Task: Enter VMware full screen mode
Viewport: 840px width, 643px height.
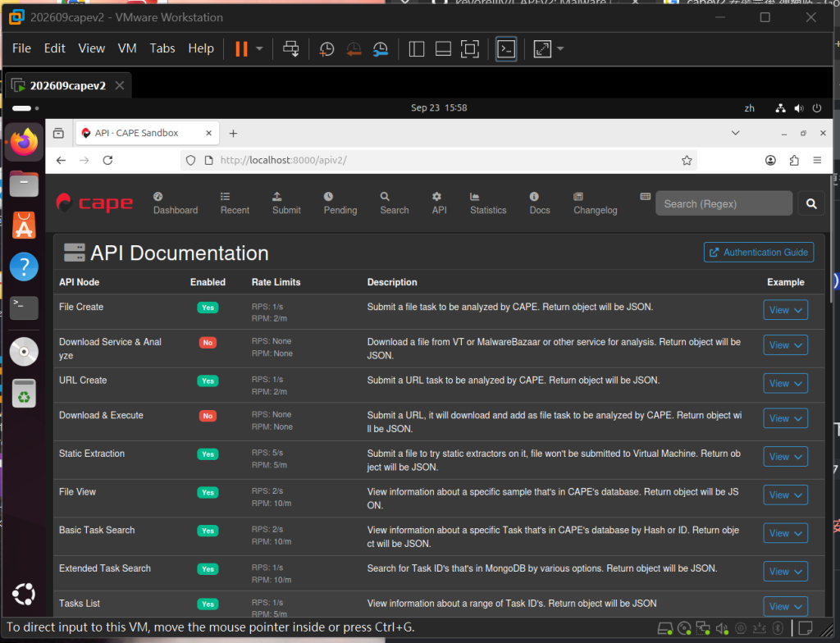Action: click(470, 49)
